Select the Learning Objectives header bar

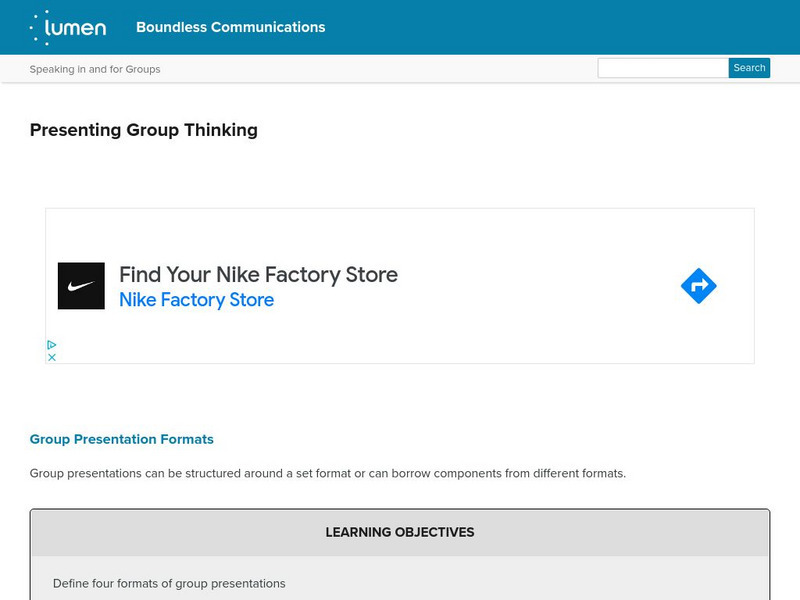click(x=400, y=533)
